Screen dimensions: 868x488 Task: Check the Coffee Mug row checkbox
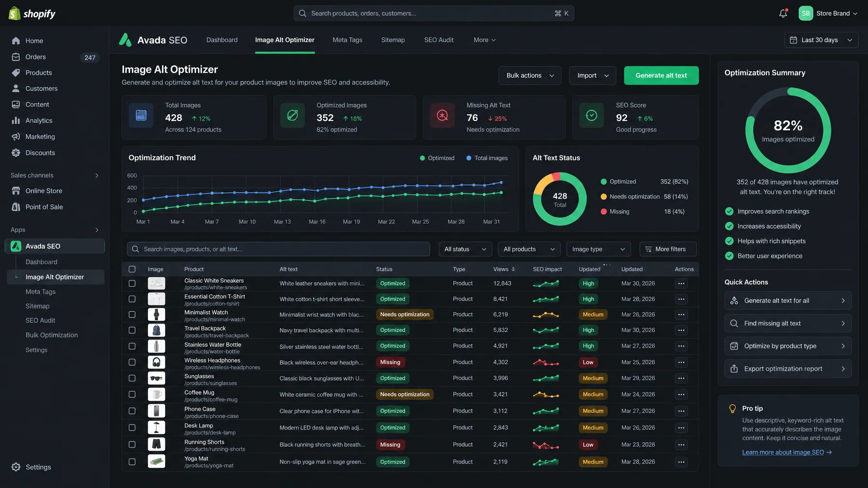pos(132,394)
